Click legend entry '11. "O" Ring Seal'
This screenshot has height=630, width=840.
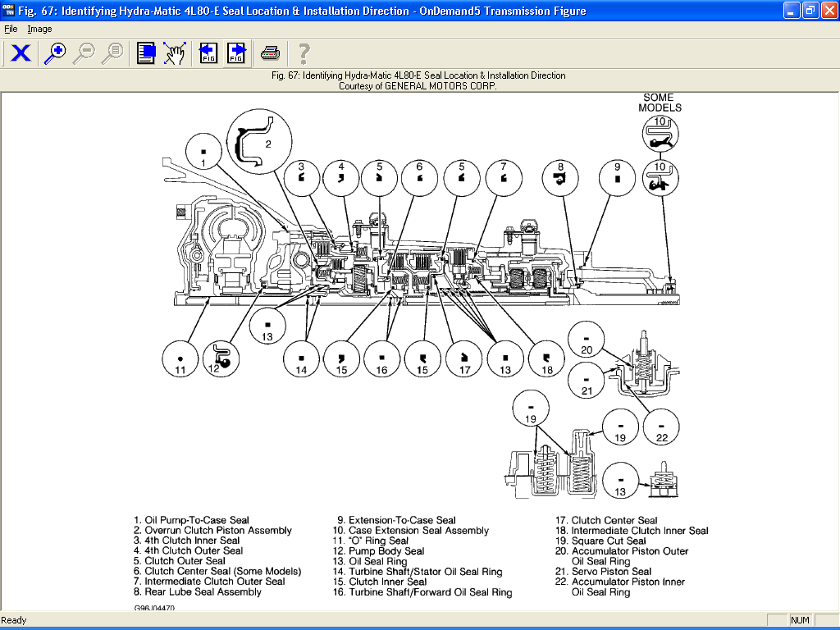(371, 541)
